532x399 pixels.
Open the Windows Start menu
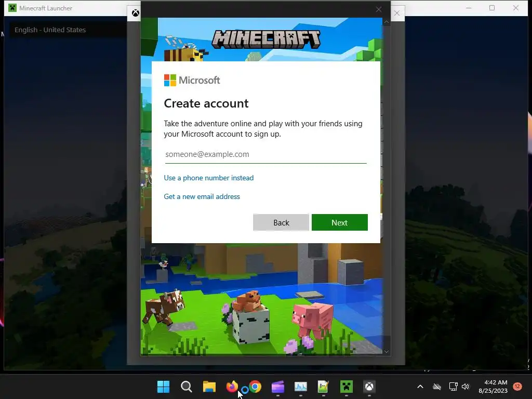(163, 387)
